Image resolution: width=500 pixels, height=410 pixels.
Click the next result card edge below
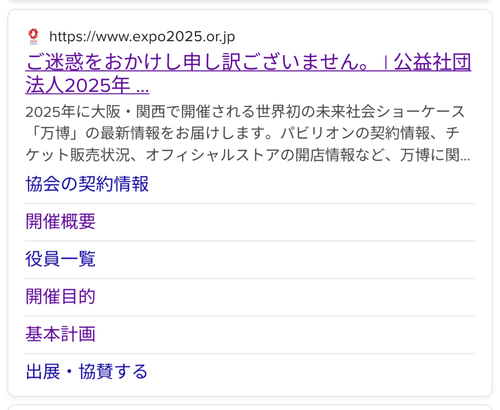coord(250,407)
